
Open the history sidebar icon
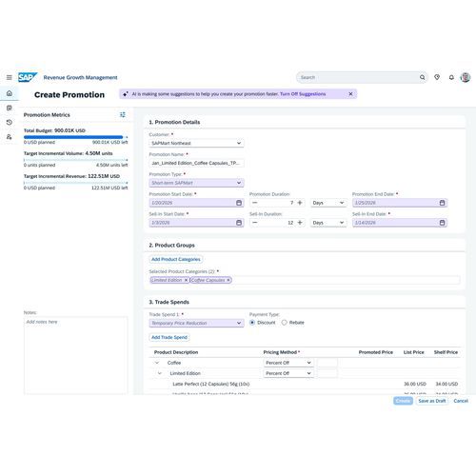[x=10, y=122]
